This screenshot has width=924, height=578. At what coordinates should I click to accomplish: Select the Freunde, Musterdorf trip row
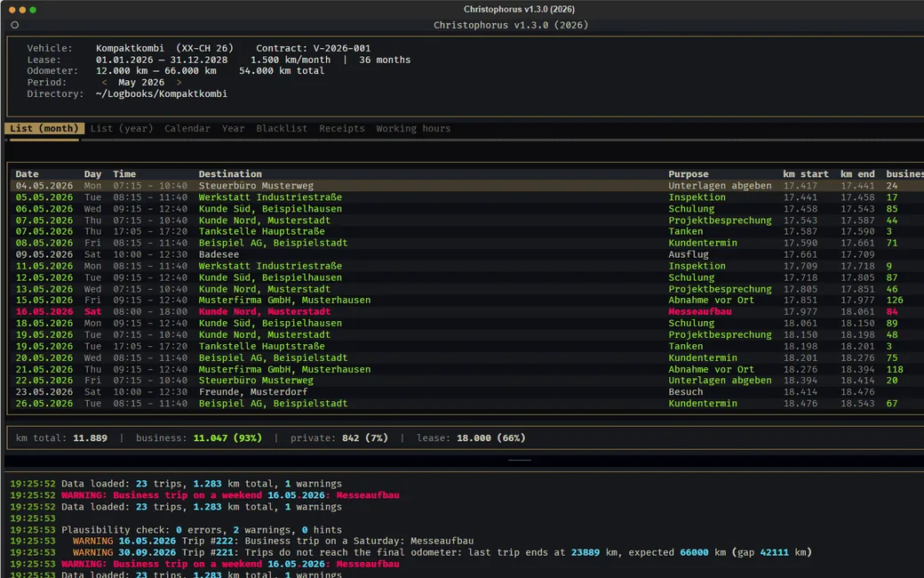[x=466, y=391]
